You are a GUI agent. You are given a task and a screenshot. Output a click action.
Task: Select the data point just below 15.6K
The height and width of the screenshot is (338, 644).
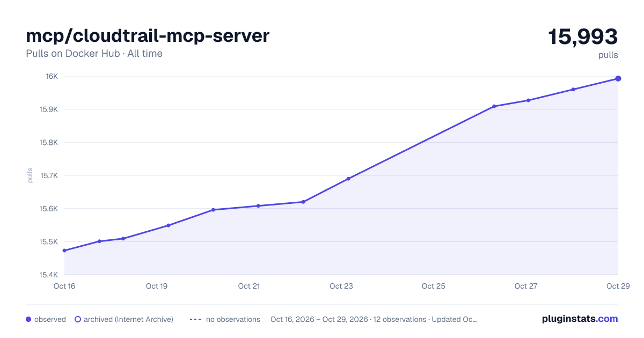[213, 210]
